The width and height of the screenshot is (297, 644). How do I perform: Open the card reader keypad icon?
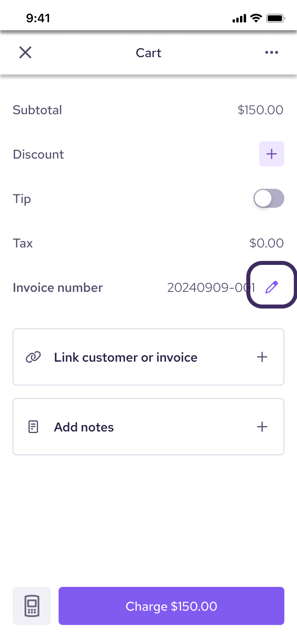point(32,606)
